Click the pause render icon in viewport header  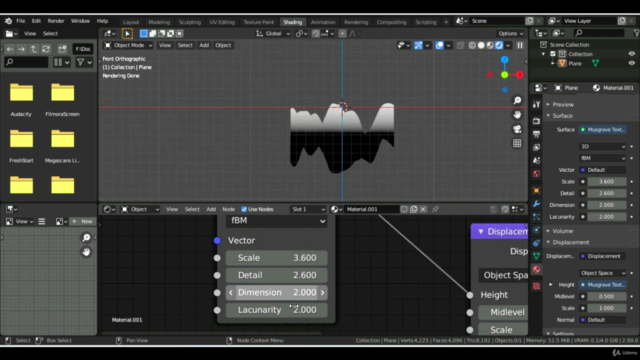[520, 45]
